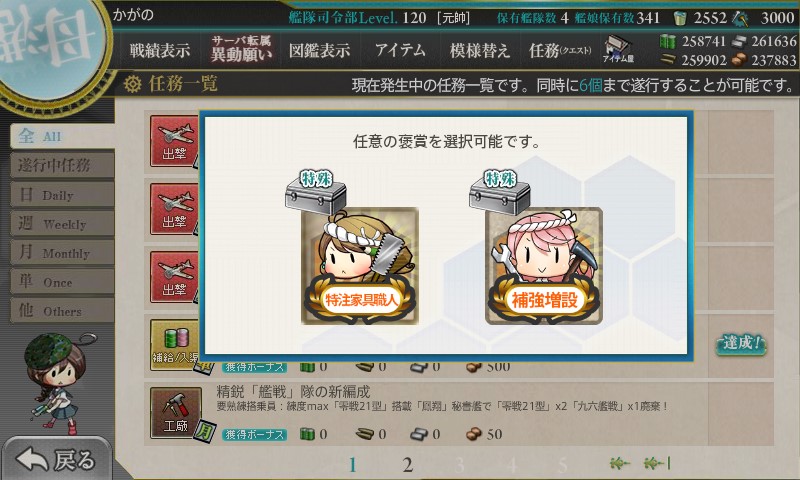This screenshot has width=800, height=480.
Task: Open the 戦績表示 menu
Action: coord(160,50)
